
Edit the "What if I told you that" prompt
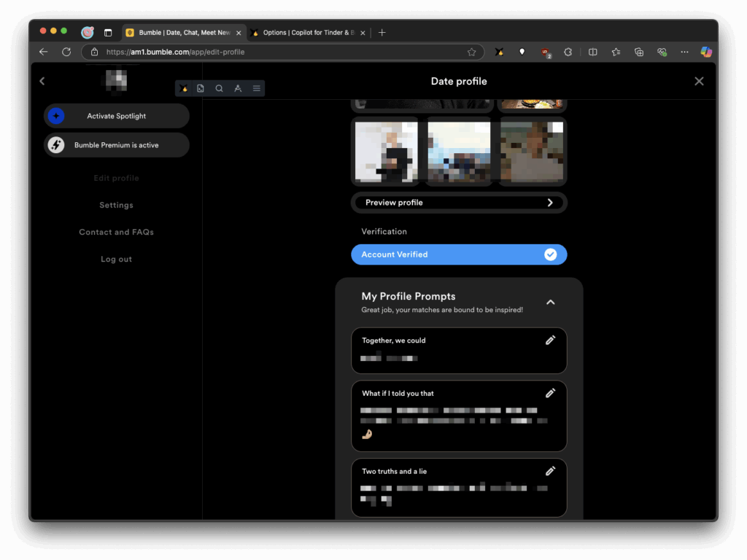tap(550, 393)
